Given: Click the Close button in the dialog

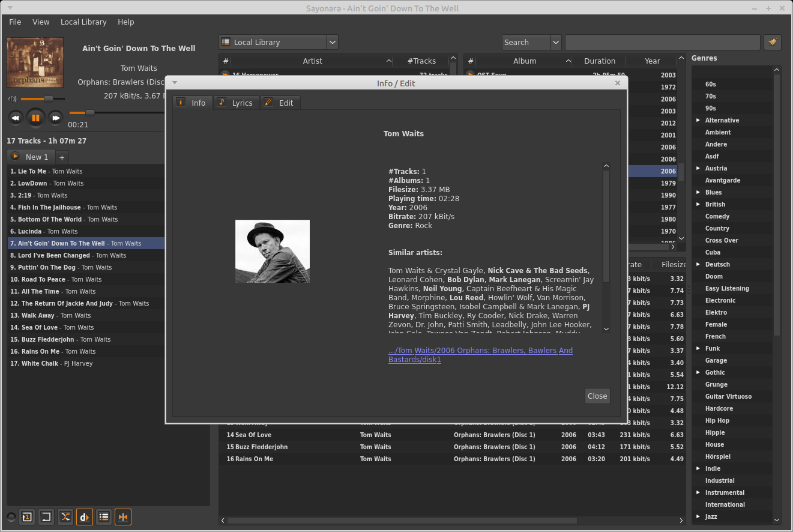Looking at the screenshot, I should [x=597, y=396].
